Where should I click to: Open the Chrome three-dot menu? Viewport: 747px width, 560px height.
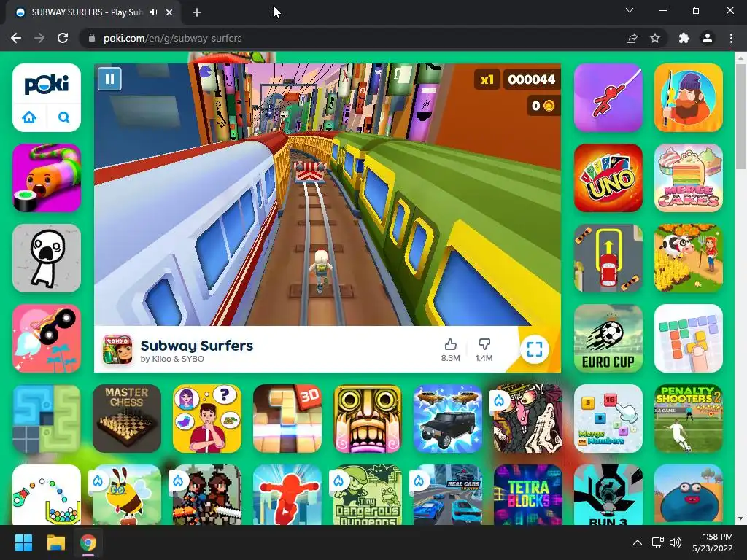(731, 38)
